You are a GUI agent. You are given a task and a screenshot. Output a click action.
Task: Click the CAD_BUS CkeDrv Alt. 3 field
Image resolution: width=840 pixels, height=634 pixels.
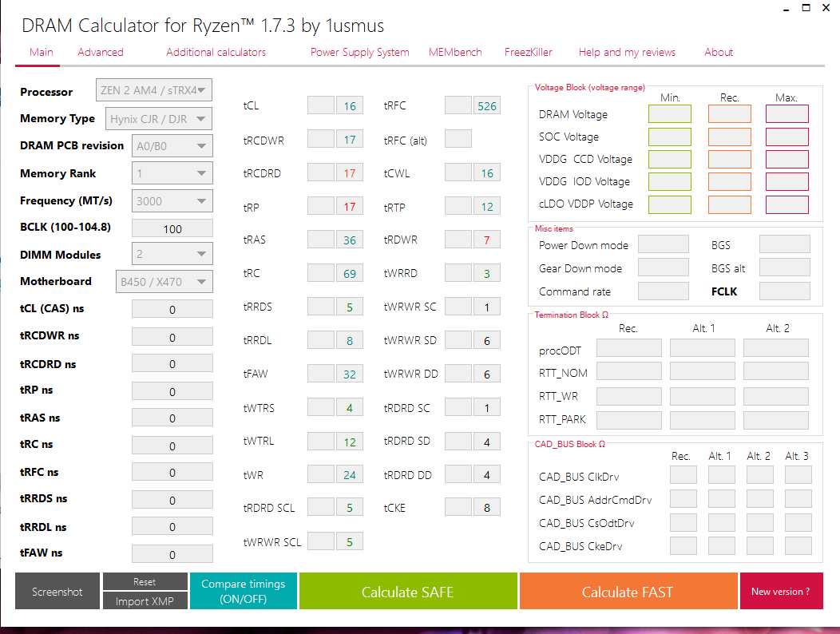pos(798,545)
